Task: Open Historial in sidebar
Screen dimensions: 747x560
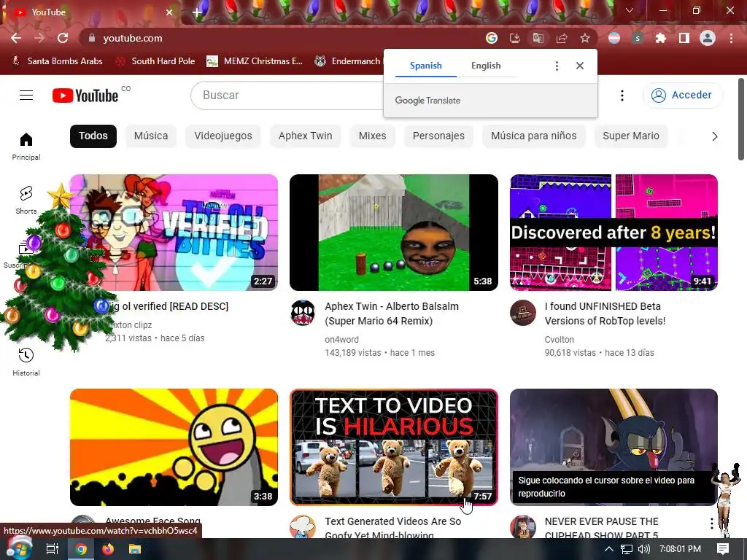Action: pyautogui.click(x=26, y=362)
